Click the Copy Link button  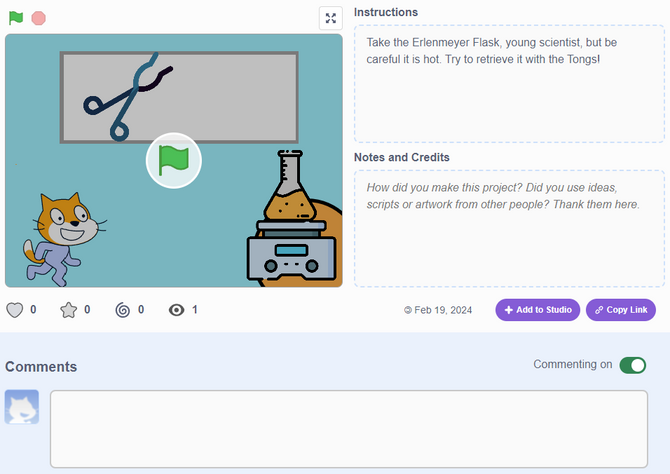[x=620, y=310]
